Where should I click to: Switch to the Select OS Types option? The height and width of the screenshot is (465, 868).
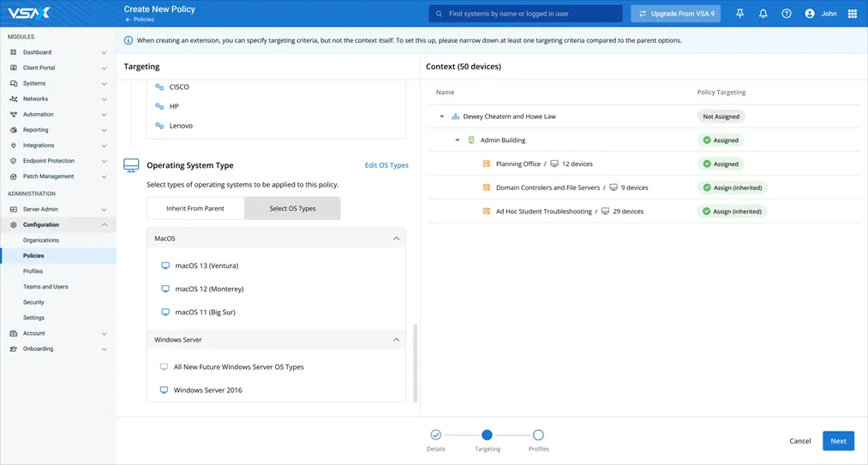292,208
